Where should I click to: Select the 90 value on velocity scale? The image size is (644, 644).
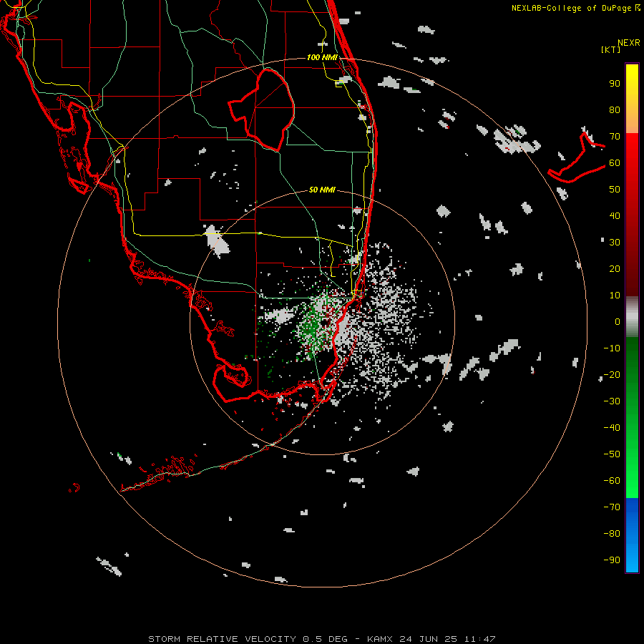615,84
